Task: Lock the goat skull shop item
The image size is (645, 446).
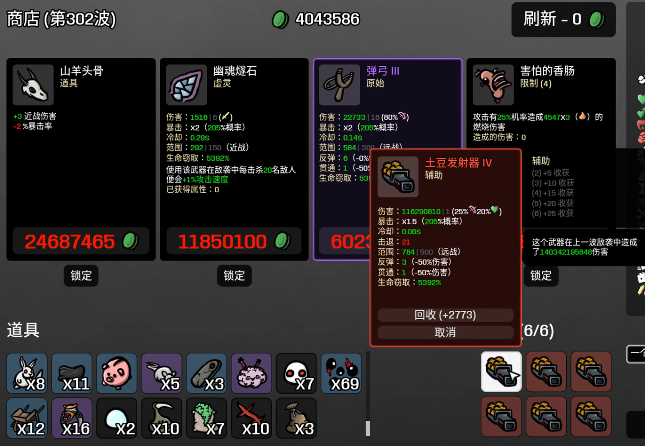Action: (81, 275)
